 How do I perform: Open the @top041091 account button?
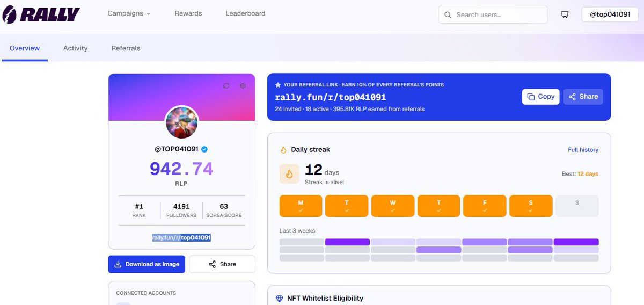(x=610, y=14)
